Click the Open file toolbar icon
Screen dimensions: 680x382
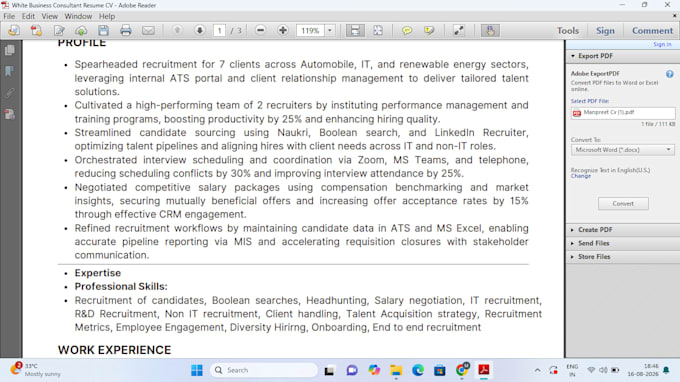pyautogui.click(x=14, y=30)
